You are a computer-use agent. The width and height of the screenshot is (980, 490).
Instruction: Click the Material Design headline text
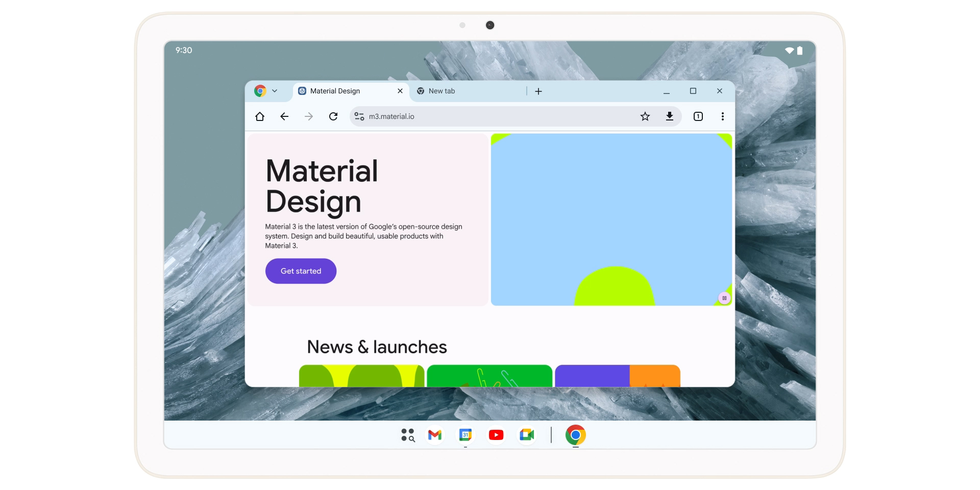(x=322, y=186)
